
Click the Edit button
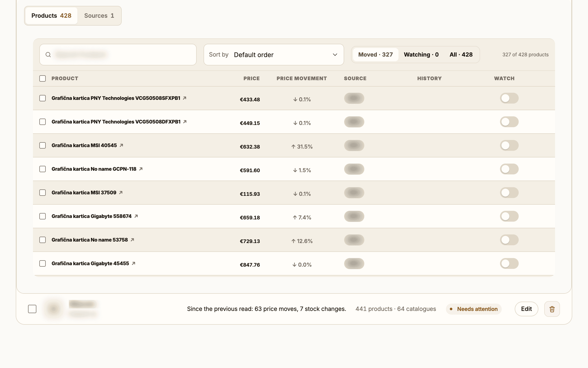(526, 309)
